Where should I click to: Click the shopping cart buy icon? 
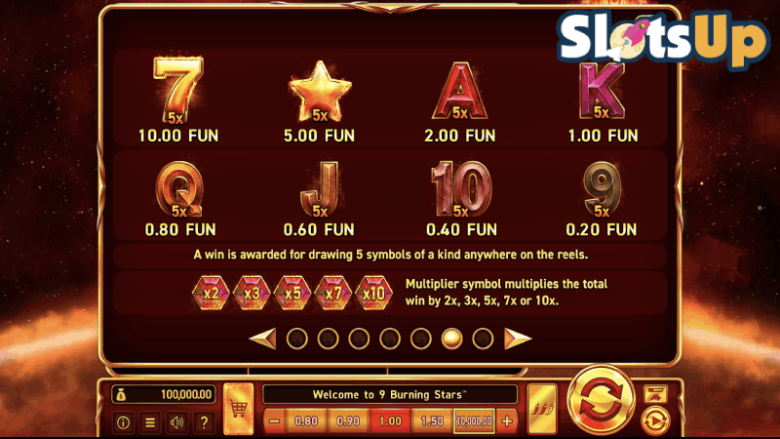(x=239, y=409)
